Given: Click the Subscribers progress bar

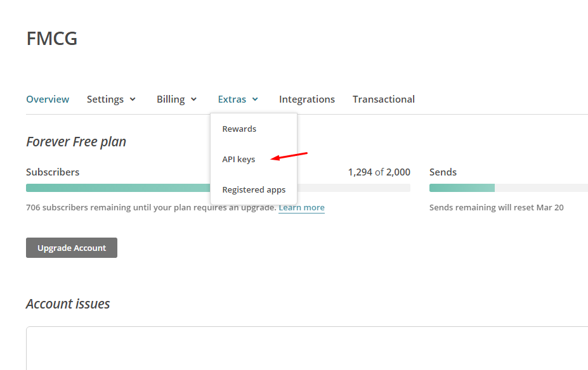Looking at the screenshot, I should click(218, 188).
